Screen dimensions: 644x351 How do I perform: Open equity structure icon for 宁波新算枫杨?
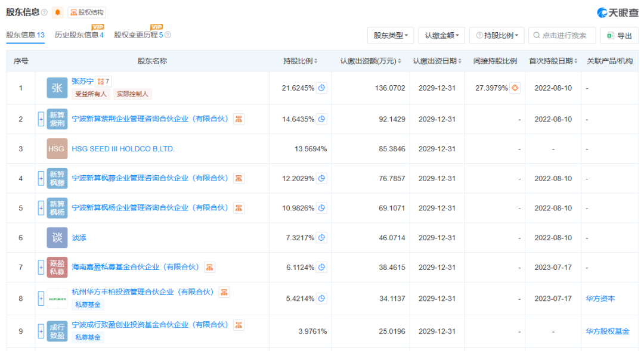[239, 208]
